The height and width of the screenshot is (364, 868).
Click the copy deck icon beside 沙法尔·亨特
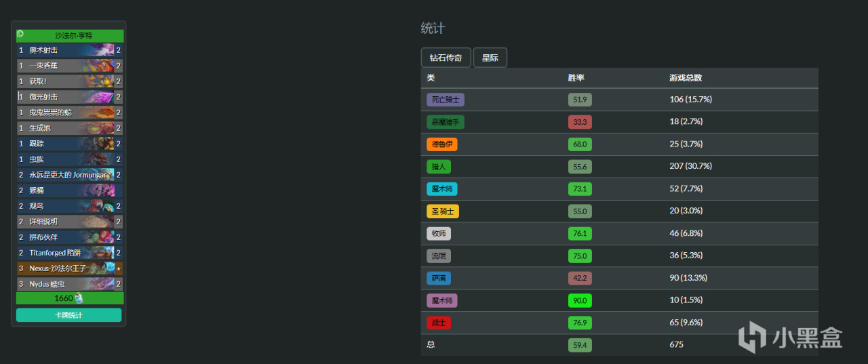(x=20, y=34)
